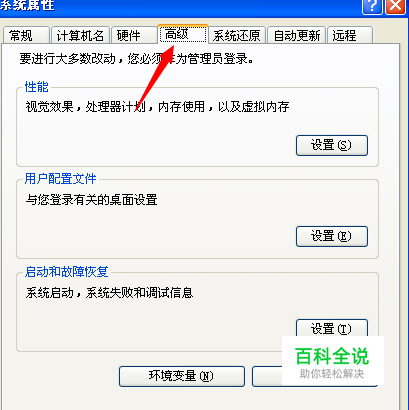Open the 自动更新 tab
Viewport: 409px width, 410px height.
coord(297,35)
